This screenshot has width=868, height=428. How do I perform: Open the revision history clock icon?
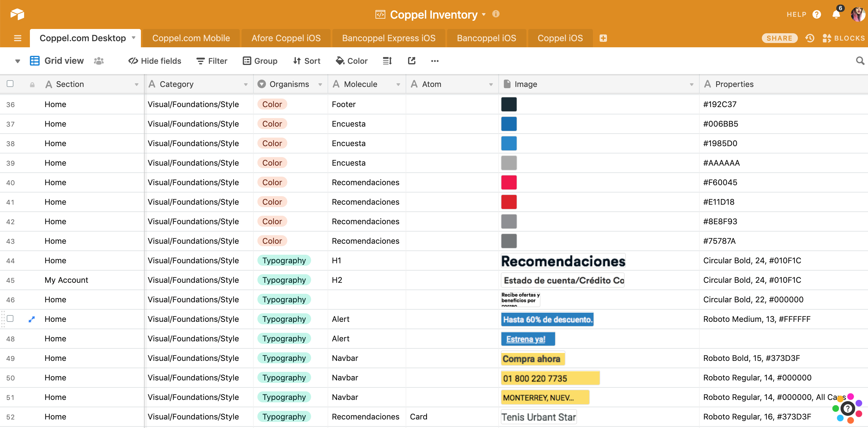click(810, 38)
